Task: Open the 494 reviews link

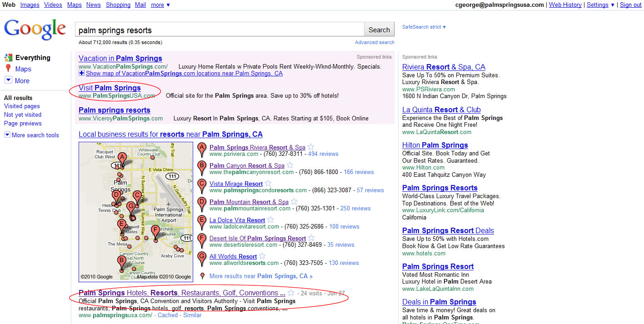Action: click(x=323, y=154)
